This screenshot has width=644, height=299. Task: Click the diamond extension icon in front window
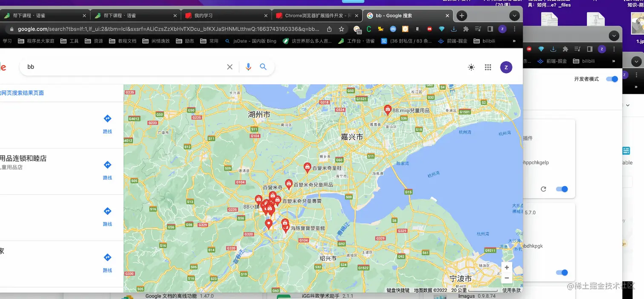pos(442,29)
